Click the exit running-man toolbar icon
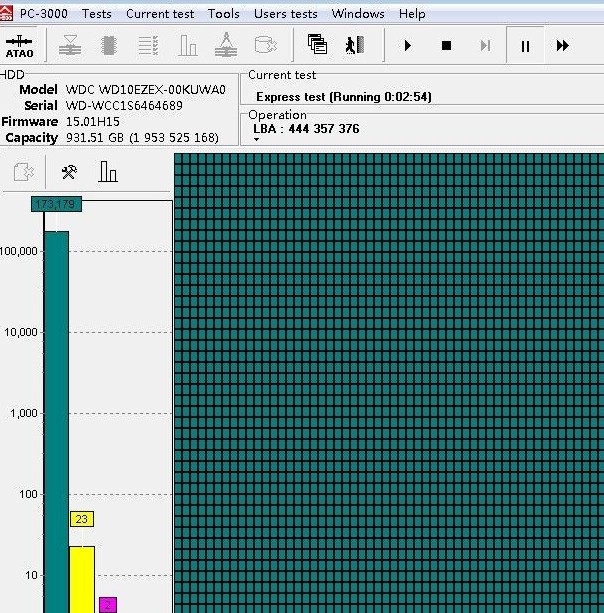Screen dimensions: 604x613 353,45
